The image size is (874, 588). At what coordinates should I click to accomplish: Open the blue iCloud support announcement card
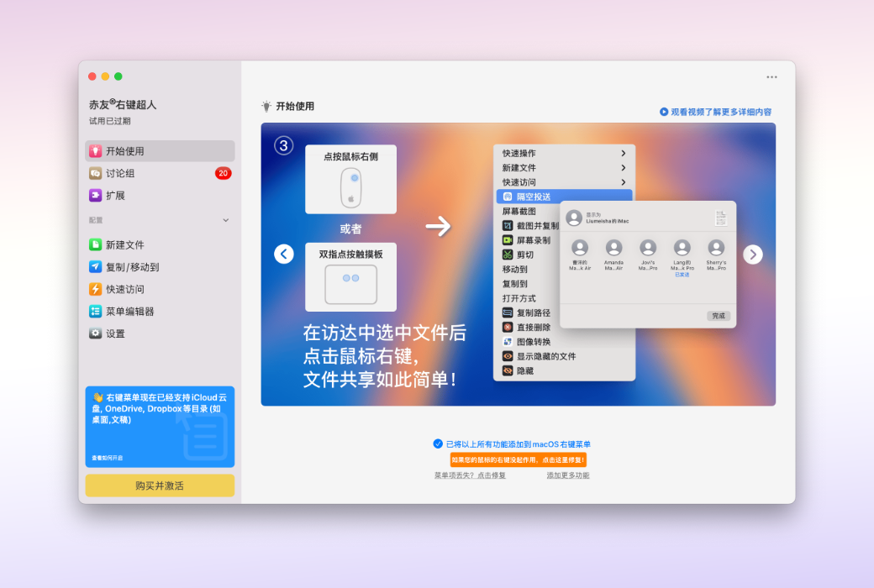pos(160,427)
